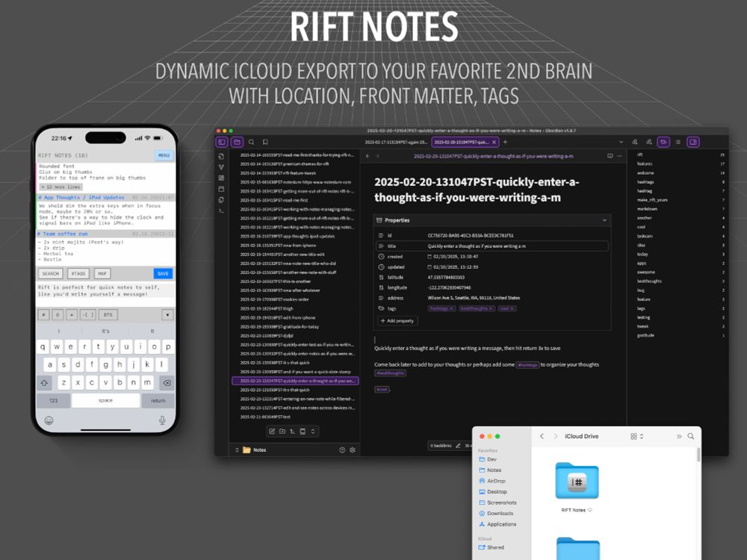Viewport: 747px width, 560px height.
Task: Tap the checkbox '-[ ]' shortcut key on phone
Action: coord(87,315)
